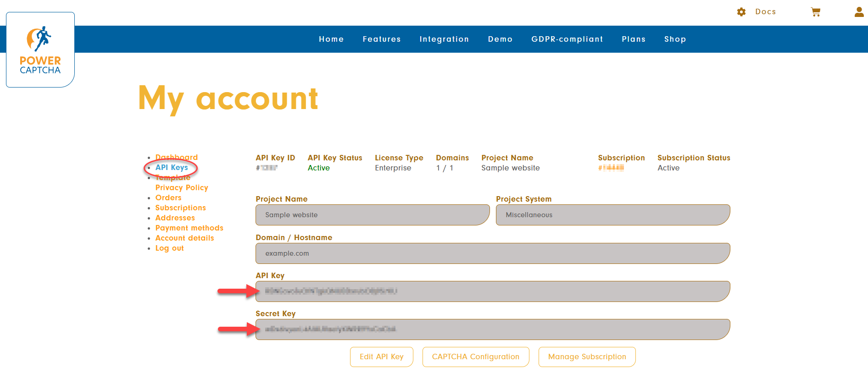Click the My account heading
This screenshot has height=373, width=868.
pos(228,99)
